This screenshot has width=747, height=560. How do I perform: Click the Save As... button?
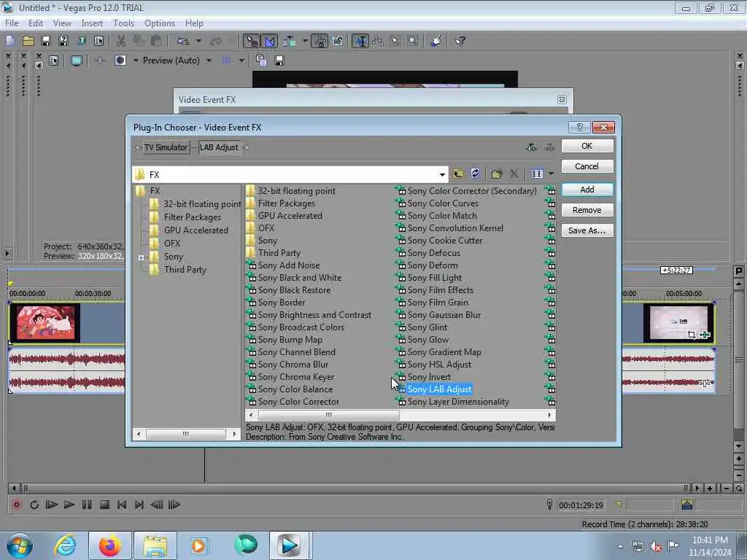(x=587, y=230)
